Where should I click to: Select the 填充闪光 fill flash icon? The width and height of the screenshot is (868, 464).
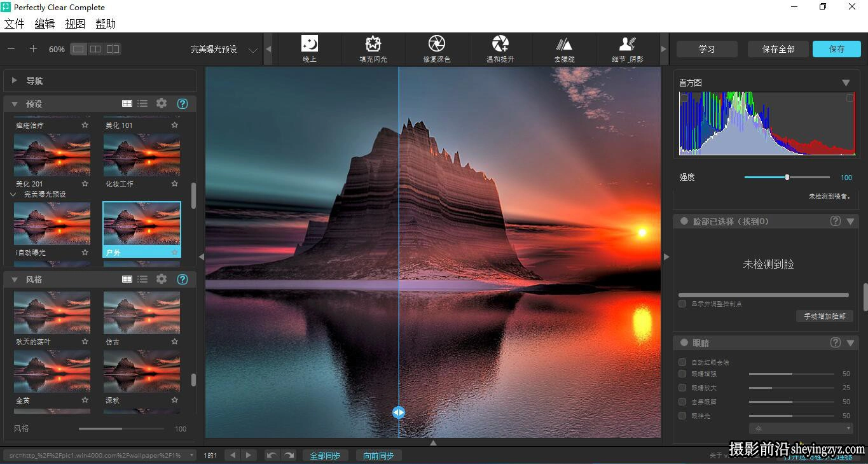(x=373, y=44)
